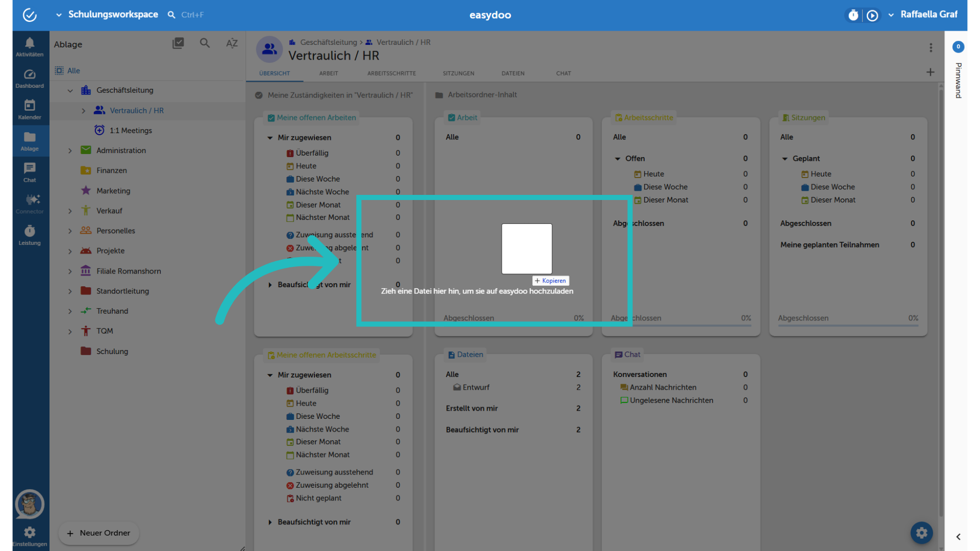Open the 1:1 Meetings item
Image resolution: width=980 pixels, height=551 pixels.
pos(131,131)
